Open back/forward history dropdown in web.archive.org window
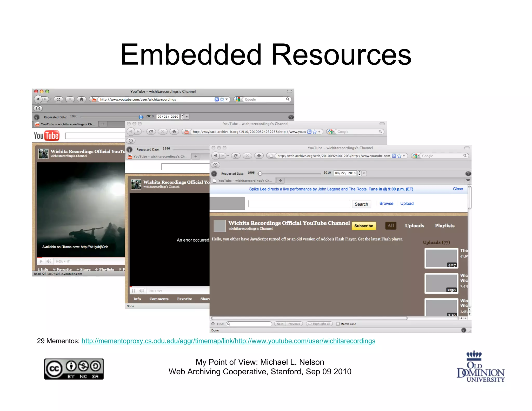 point(228,156)
